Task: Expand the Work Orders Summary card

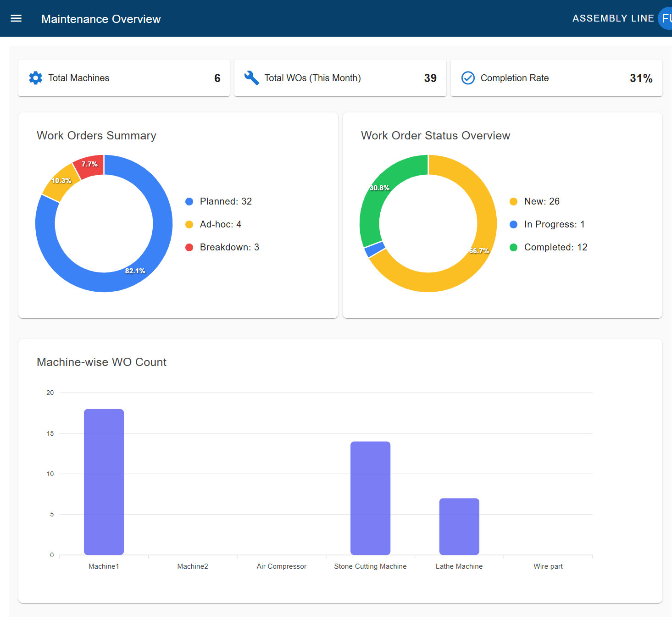Action: coord(96,136)
